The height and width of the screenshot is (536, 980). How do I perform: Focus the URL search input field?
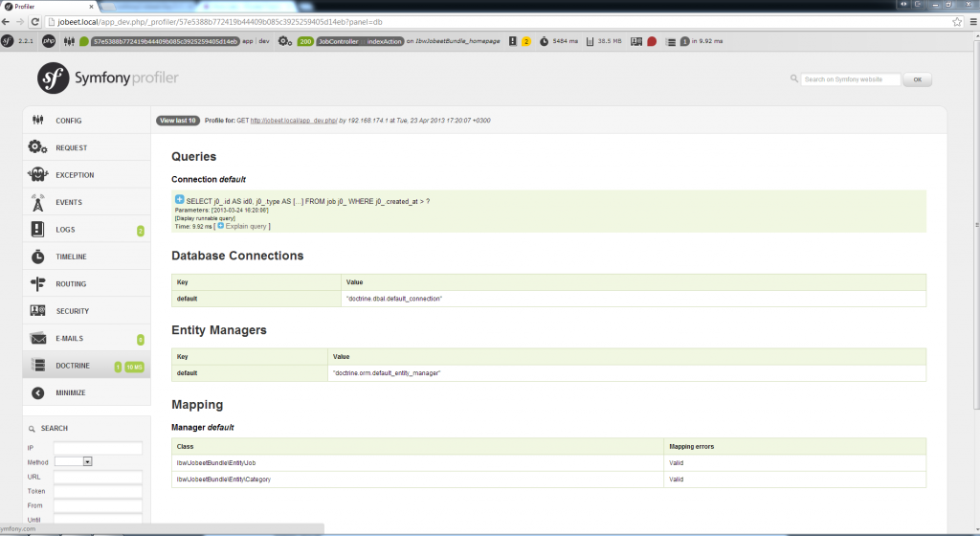tap(98, 477)
